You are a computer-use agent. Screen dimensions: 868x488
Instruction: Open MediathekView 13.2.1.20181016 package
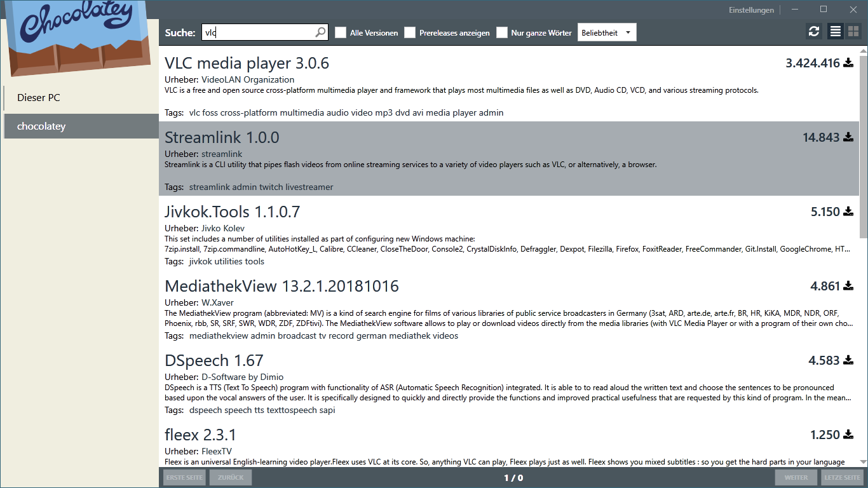tap(281, 286)
